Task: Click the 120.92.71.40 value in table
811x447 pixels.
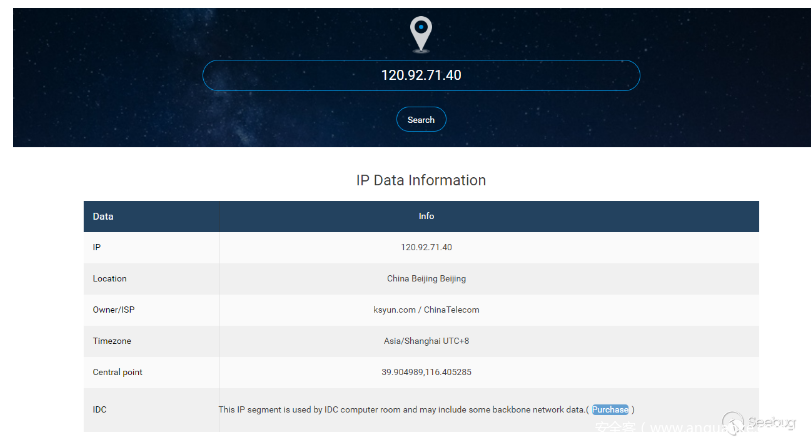Action: [426, 247]
